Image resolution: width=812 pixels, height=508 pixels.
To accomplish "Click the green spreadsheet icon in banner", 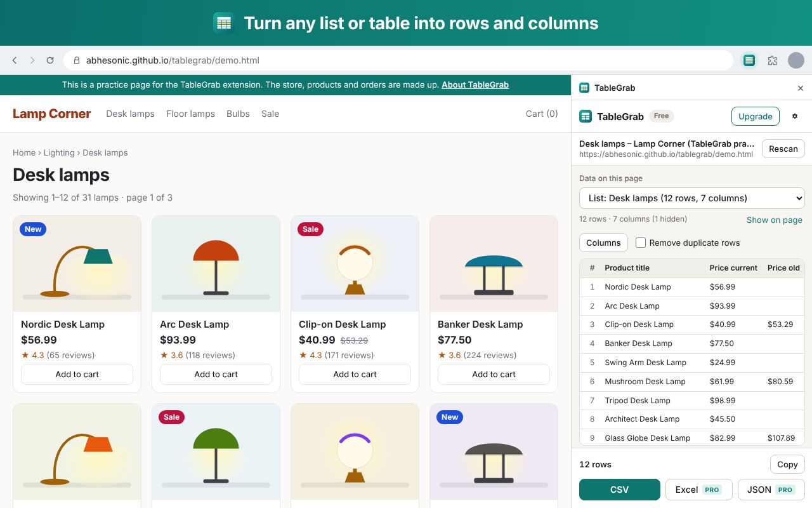I will click(x=223, y=23).
